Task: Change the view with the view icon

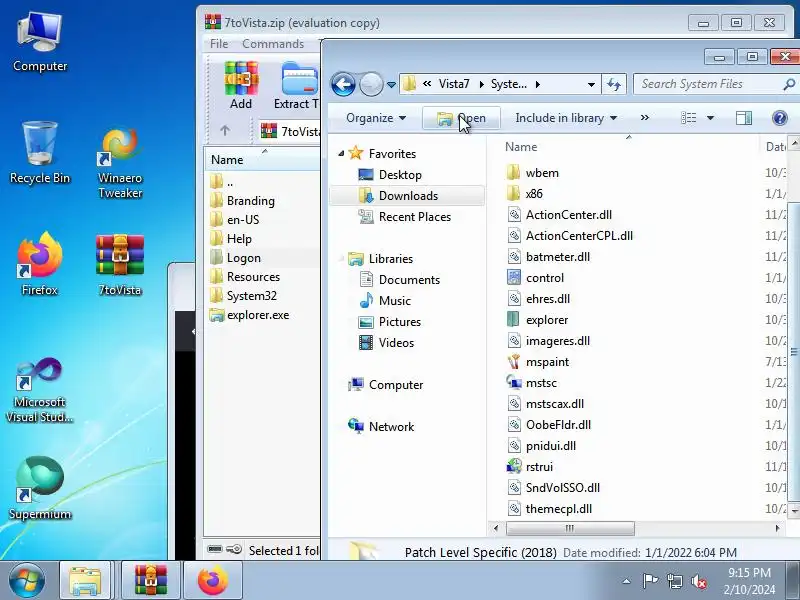Action: point(688,118)
